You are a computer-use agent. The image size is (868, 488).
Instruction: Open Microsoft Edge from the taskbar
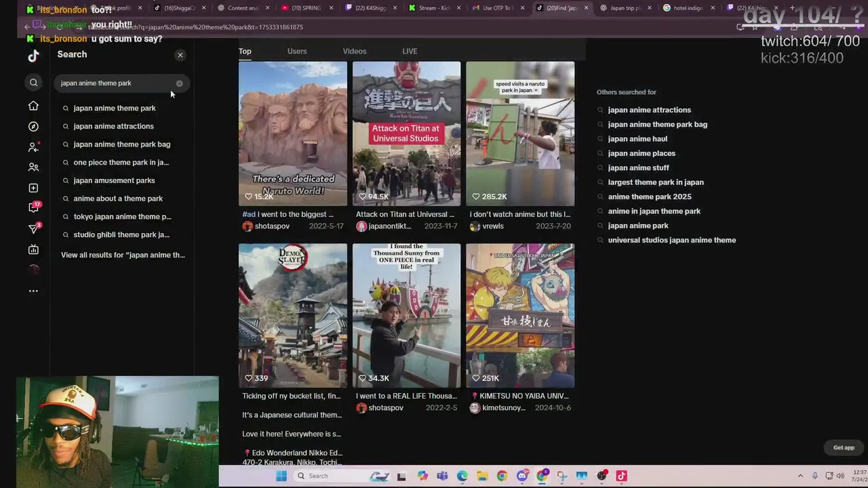click(462, 476)
